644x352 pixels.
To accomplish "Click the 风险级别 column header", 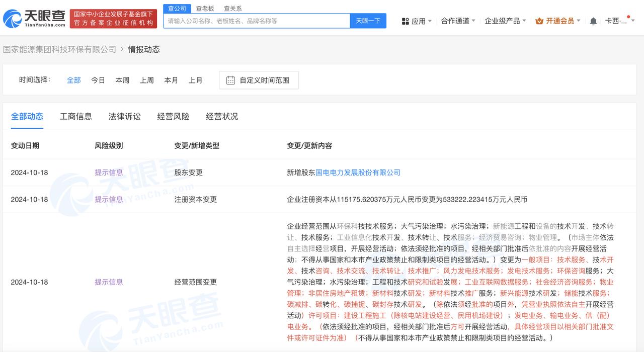I will [109, 146].
